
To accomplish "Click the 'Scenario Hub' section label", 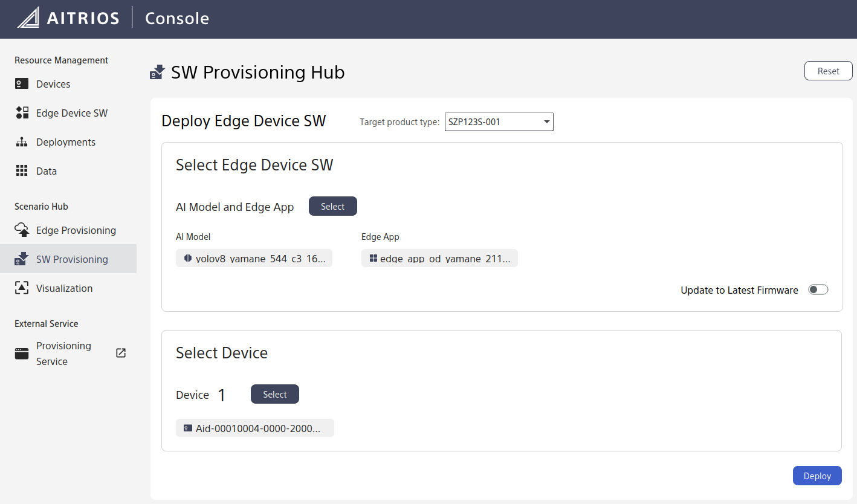I will (x=41, y=207).
